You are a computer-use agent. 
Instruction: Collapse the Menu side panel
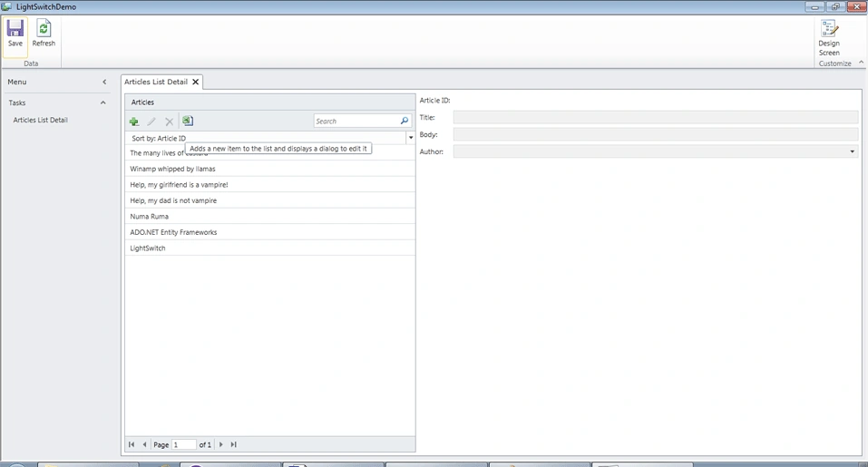[104, 82]
